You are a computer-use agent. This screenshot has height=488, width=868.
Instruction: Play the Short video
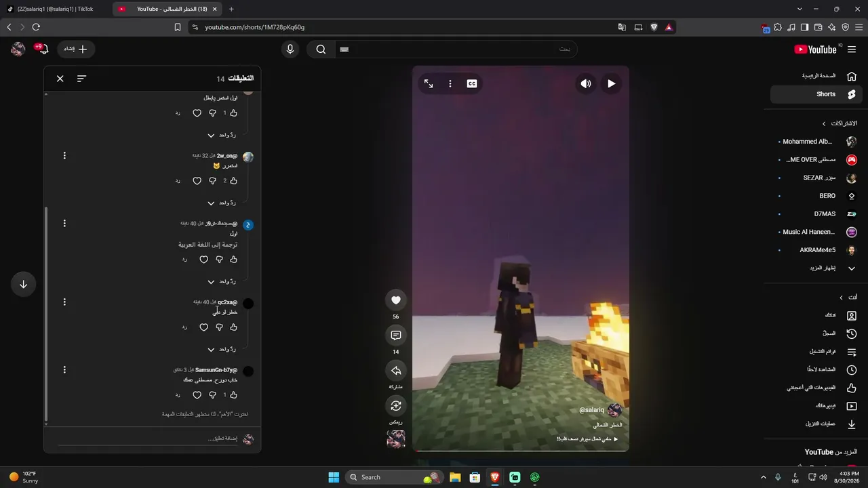pos(611,84)
